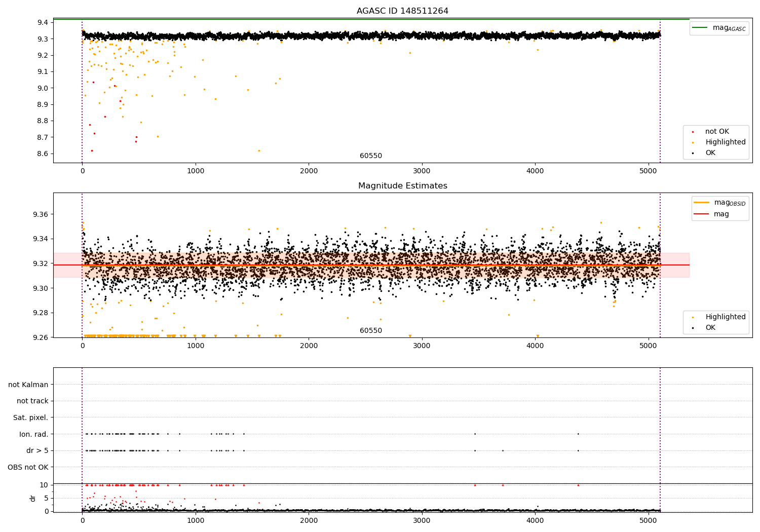Click the dr axis tick label 10
Image resolution: width=760 pixels, height=532 pixels.
coord(44,485)
